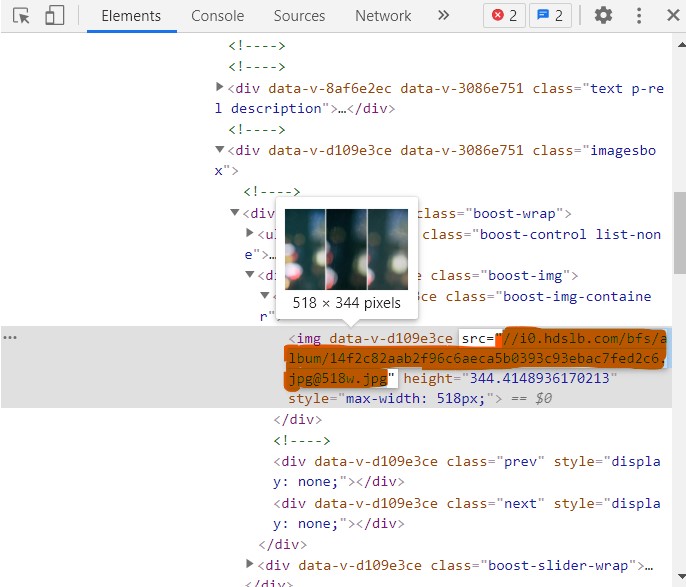Activate the inspect element picker icon
This screenshot has width=686, height=587.
[21, 16]
